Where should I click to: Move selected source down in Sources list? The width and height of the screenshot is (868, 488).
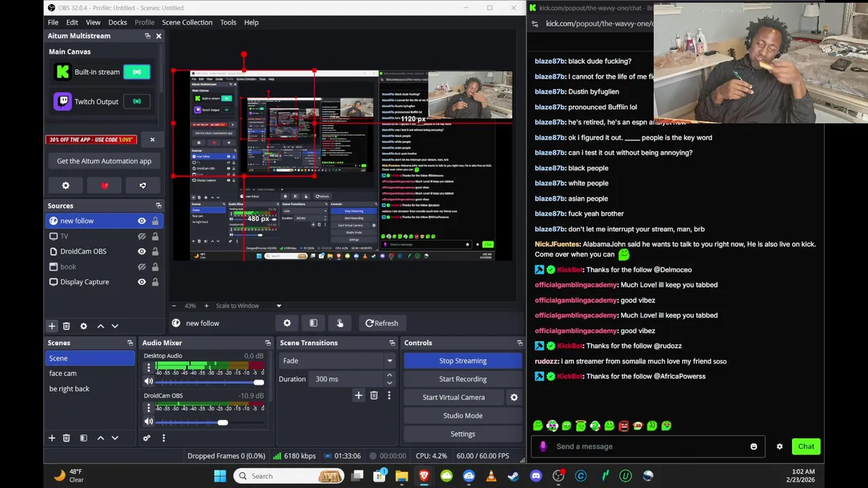(x=115, y=326)
